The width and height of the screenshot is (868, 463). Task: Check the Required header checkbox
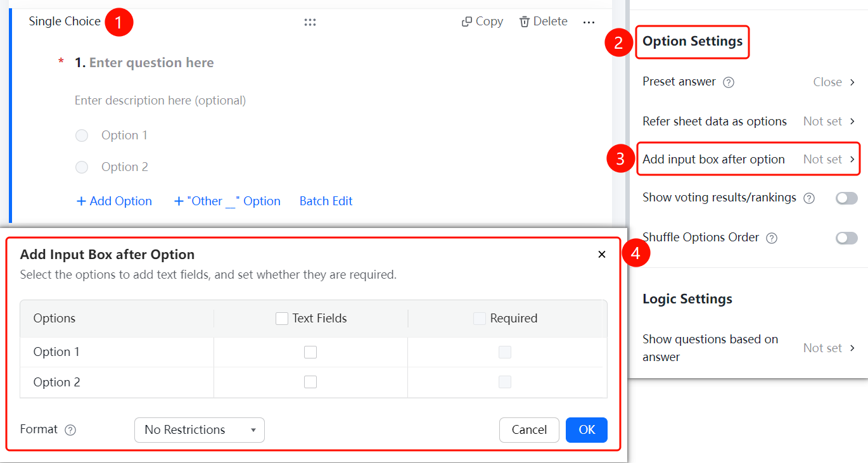[480, 319]
